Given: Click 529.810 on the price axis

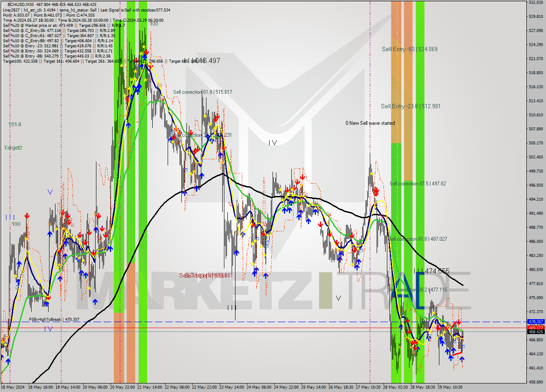Looking at the screenshot, I should 536,17.
